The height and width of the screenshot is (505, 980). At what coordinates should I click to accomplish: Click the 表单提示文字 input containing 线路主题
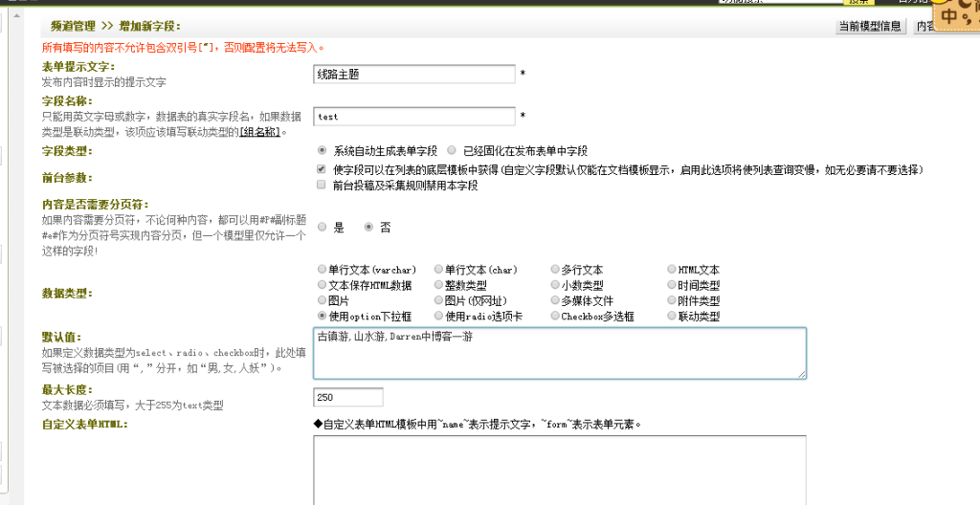point(413,74)
